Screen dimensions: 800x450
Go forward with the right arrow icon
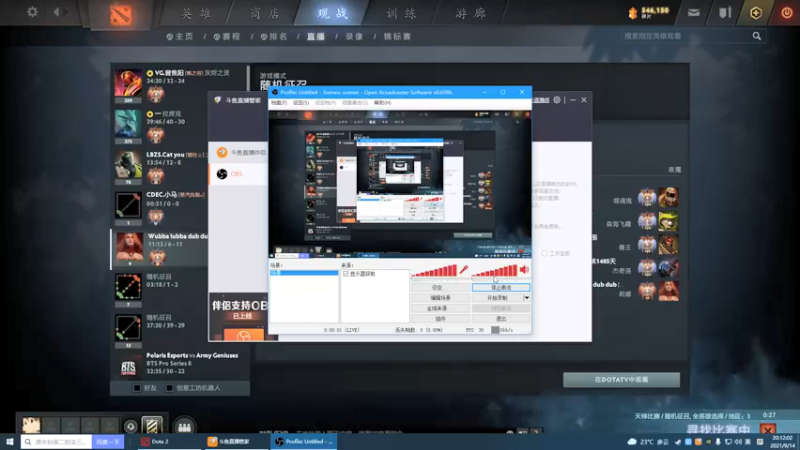pos(66,12)
